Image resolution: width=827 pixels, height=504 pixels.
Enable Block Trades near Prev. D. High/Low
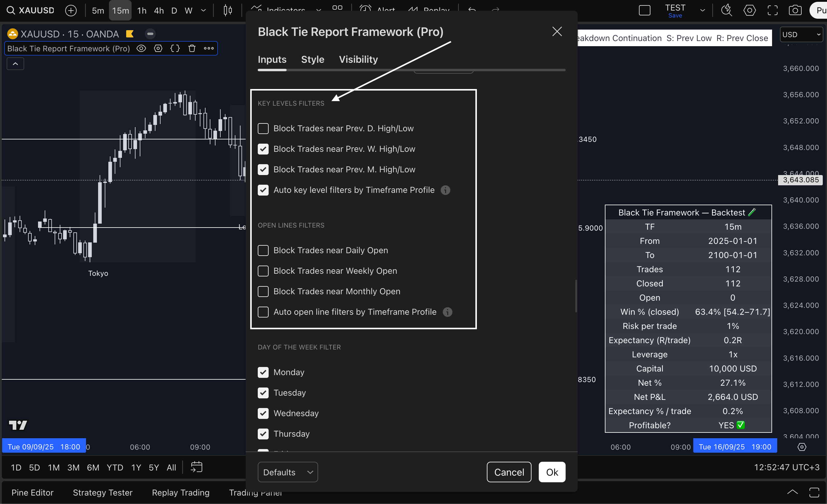tap(263, 129)
